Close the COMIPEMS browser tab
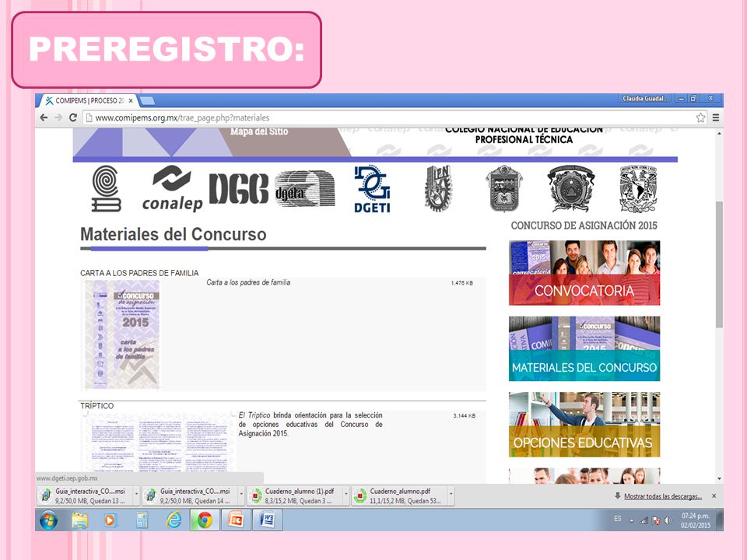The height and width of the screenshot is (560, 747). tap(131, 101)
